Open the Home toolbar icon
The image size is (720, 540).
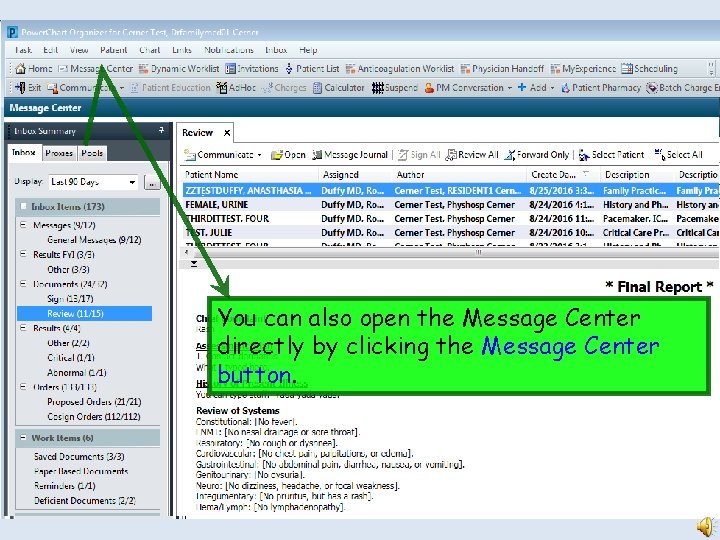coord(20,68)
